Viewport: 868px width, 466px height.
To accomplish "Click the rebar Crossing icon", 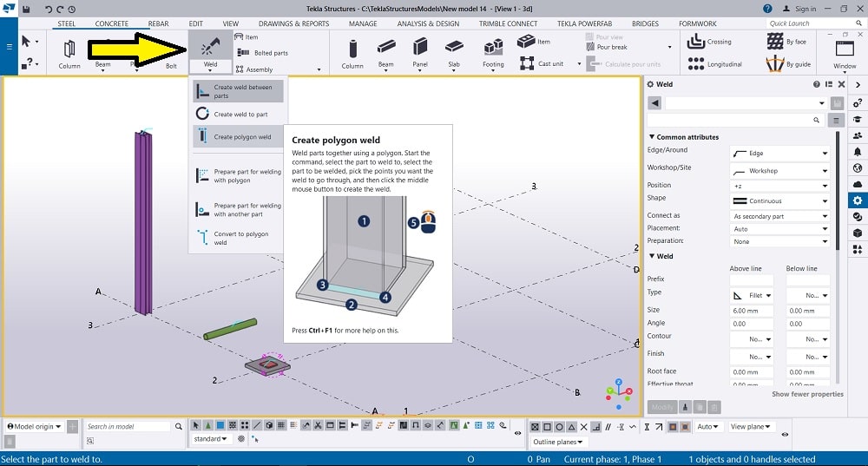I will pos(696,42).
